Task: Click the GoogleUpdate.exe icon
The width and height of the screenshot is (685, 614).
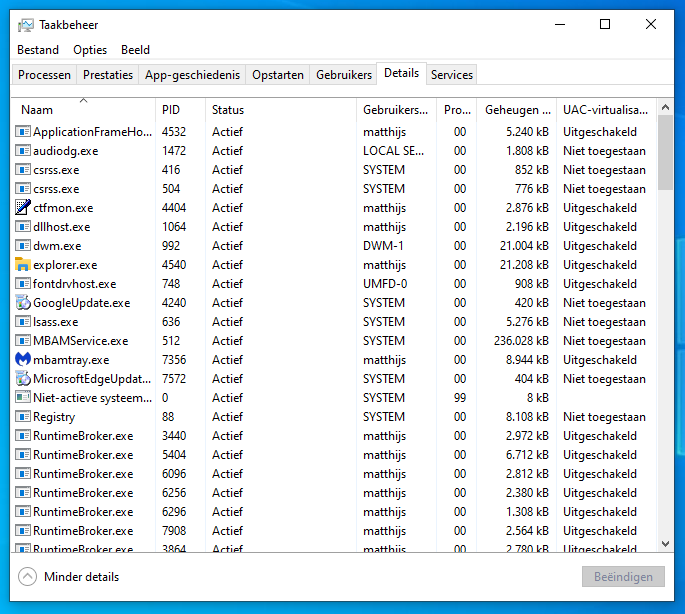Action: coord(24,303)
